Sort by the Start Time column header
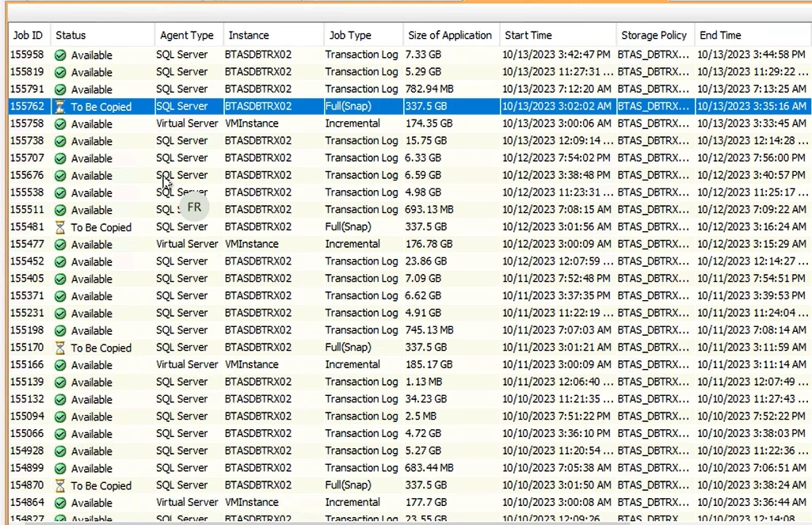Image resolution: width=812 pixels, height=525 pixels. tap(528, 35)
